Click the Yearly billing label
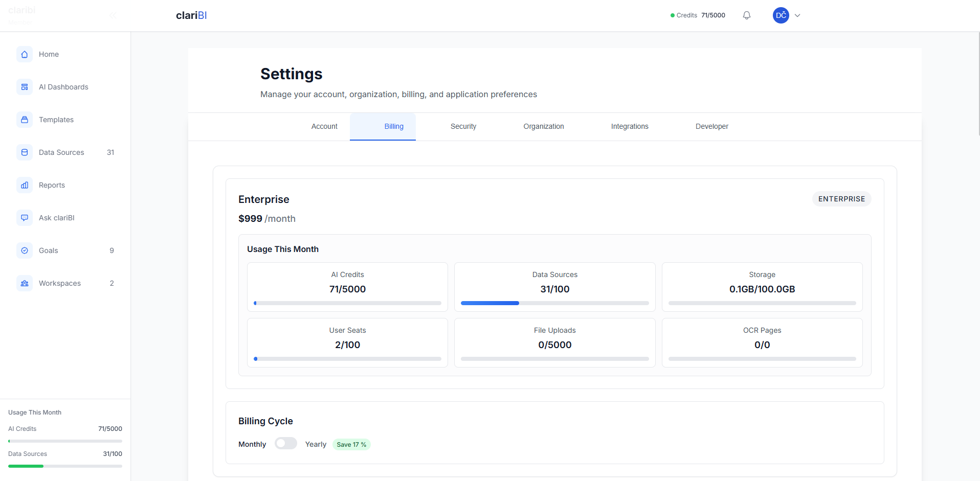The image size is (980, 481). pyautogui.click(x=316, y=444)
